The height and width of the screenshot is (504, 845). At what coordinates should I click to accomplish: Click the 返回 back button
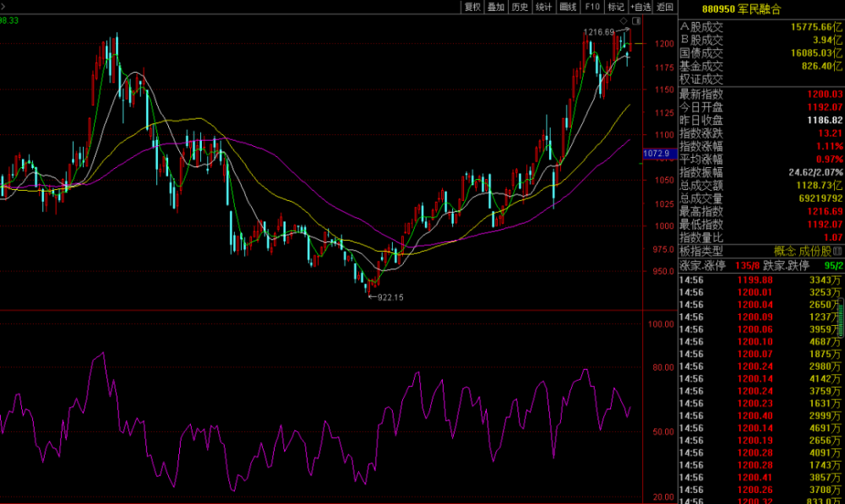point(665,7)
